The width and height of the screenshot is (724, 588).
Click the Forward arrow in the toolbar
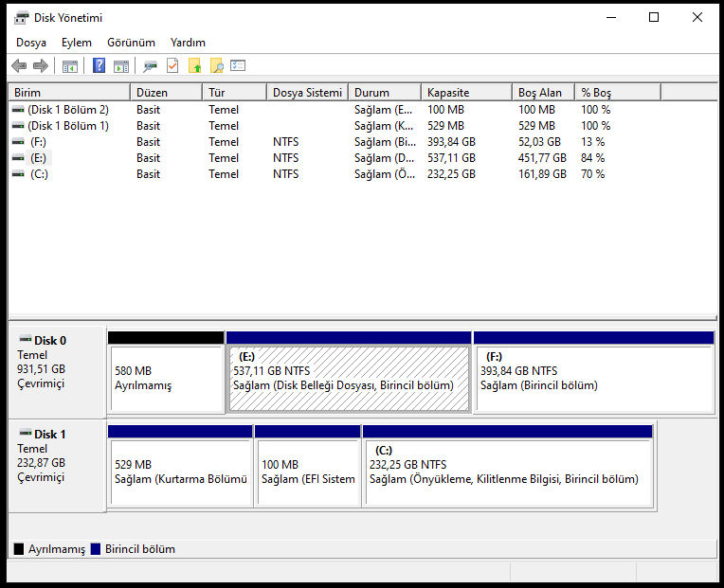coord(40,66)
